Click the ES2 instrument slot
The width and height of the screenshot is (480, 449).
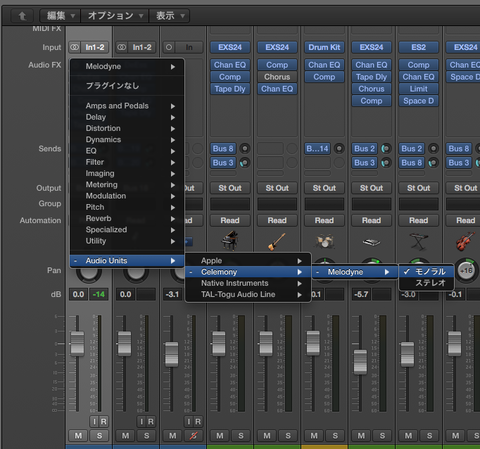click(419, 47)
